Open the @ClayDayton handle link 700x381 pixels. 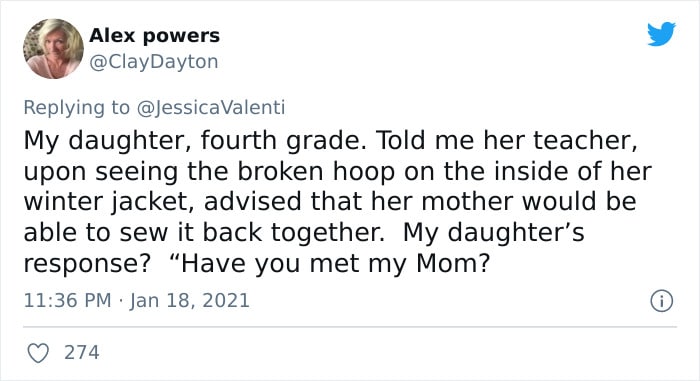(154, 62)
